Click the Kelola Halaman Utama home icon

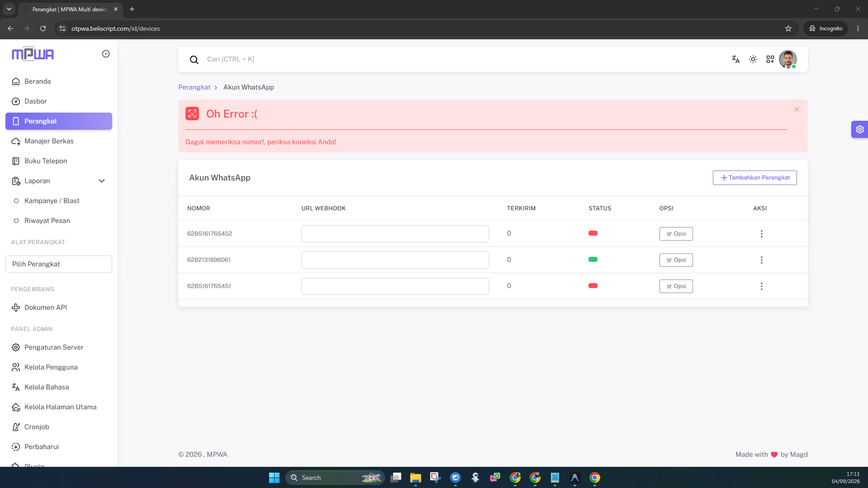16,407
